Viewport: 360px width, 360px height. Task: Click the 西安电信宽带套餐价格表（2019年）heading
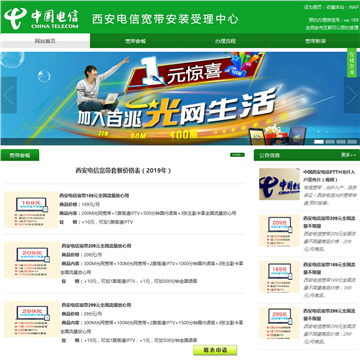click(123, 171)
